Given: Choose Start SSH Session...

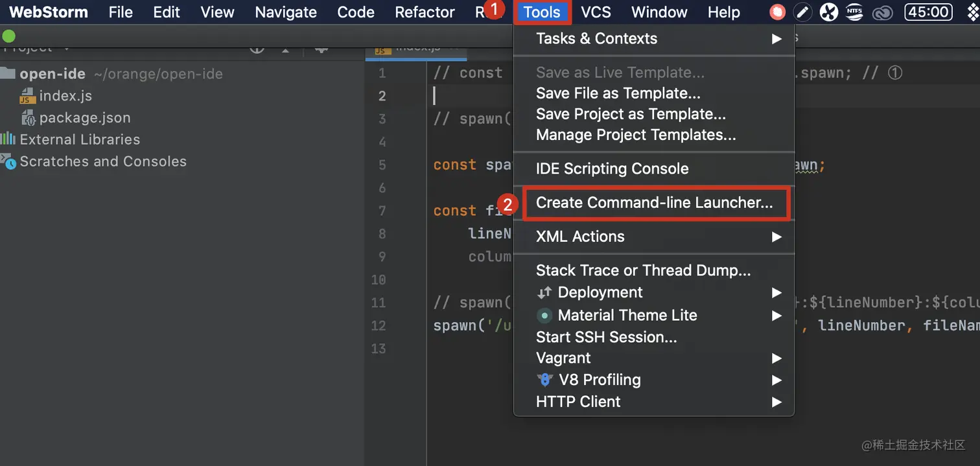Looking at the screenshot, I should (x=606, y=337).
